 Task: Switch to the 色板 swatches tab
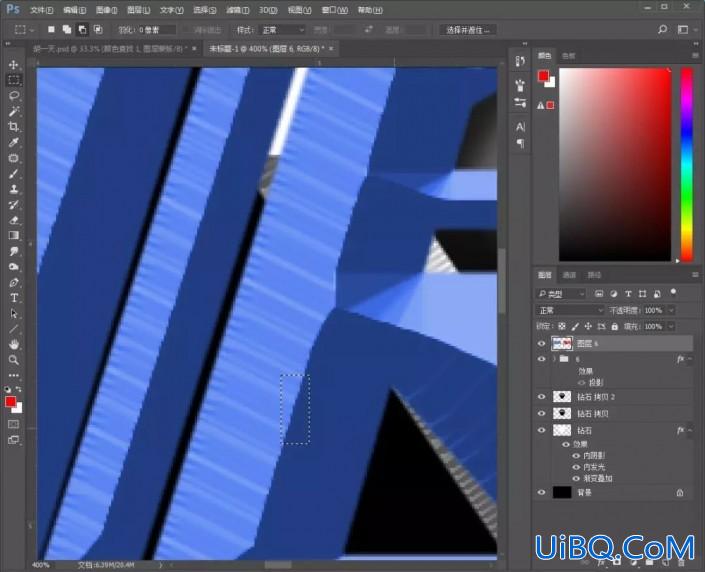click(x=568, y=56)
